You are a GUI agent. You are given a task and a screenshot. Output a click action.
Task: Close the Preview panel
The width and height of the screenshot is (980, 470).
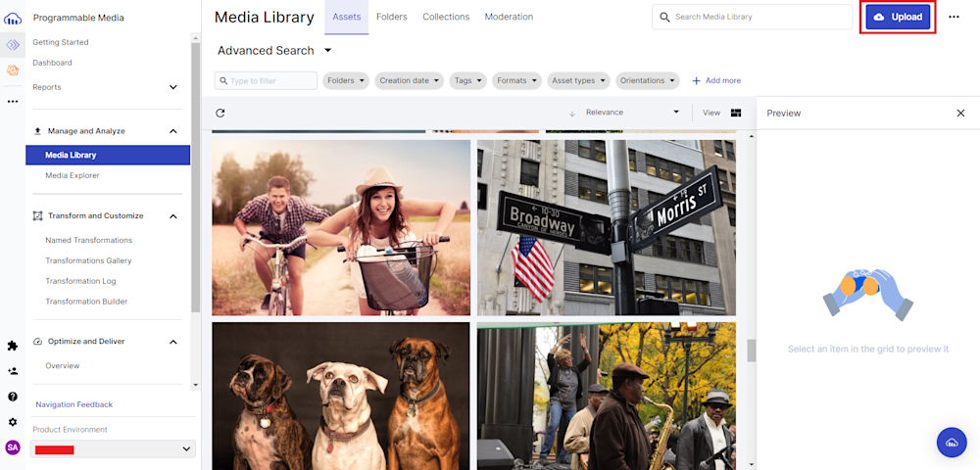pyautogui.click(x=960, y=114)
